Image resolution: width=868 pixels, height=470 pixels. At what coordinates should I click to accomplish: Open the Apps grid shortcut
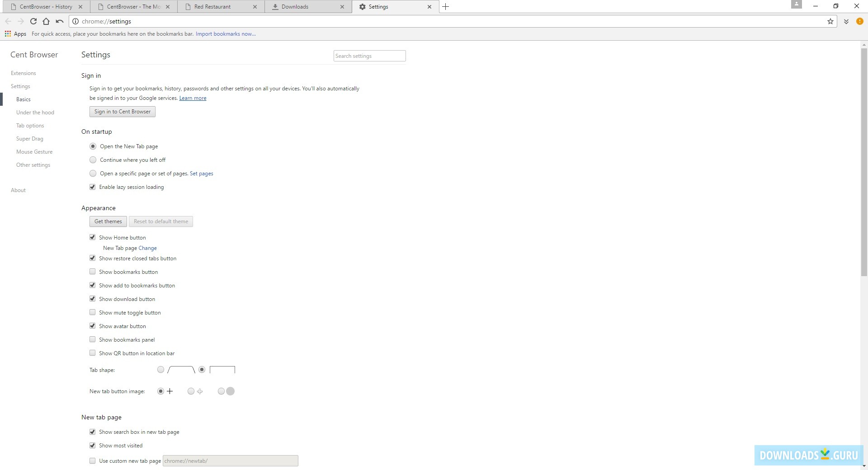click(x=15, y=34)
